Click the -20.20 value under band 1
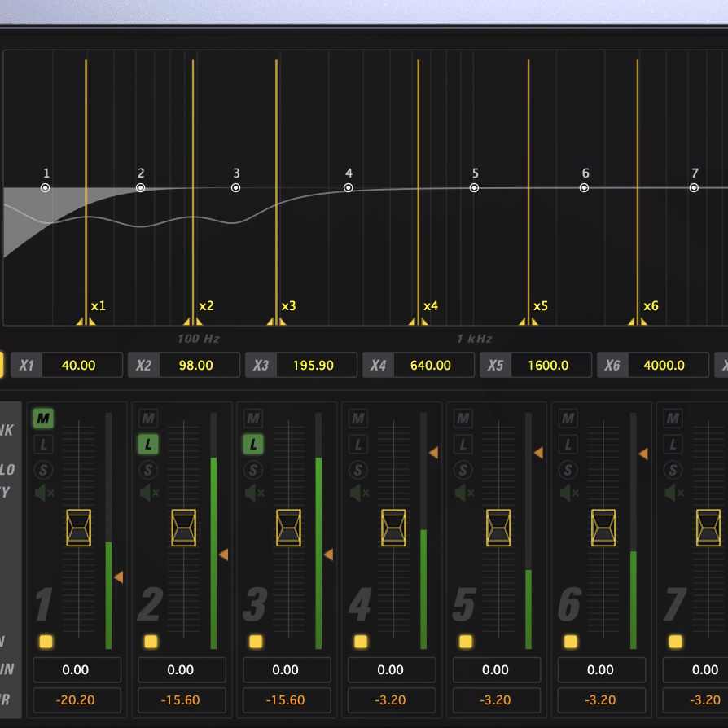Viewport: 728px width, 728px height. 77,700
